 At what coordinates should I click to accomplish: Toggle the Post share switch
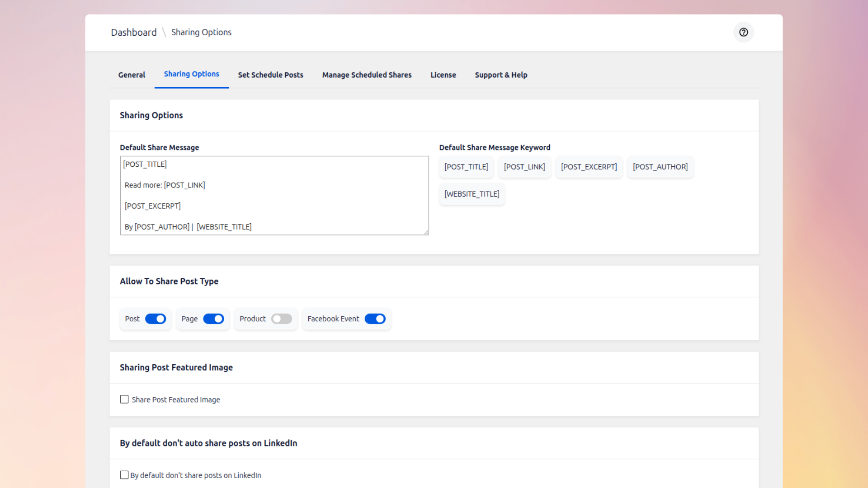pos(156,319)
